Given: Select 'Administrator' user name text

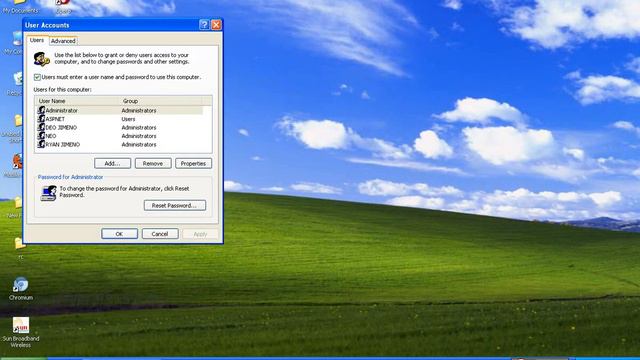Looking at the screenshot, I should pos(62,111).
